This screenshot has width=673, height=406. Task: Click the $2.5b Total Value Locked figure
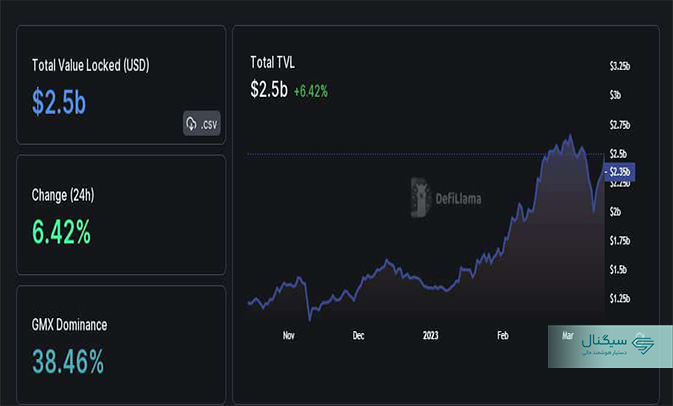click(x=59, y=102)
